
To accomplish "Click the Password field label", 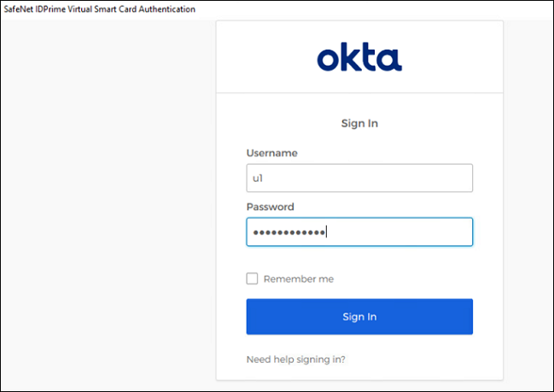I will point(270,207).
